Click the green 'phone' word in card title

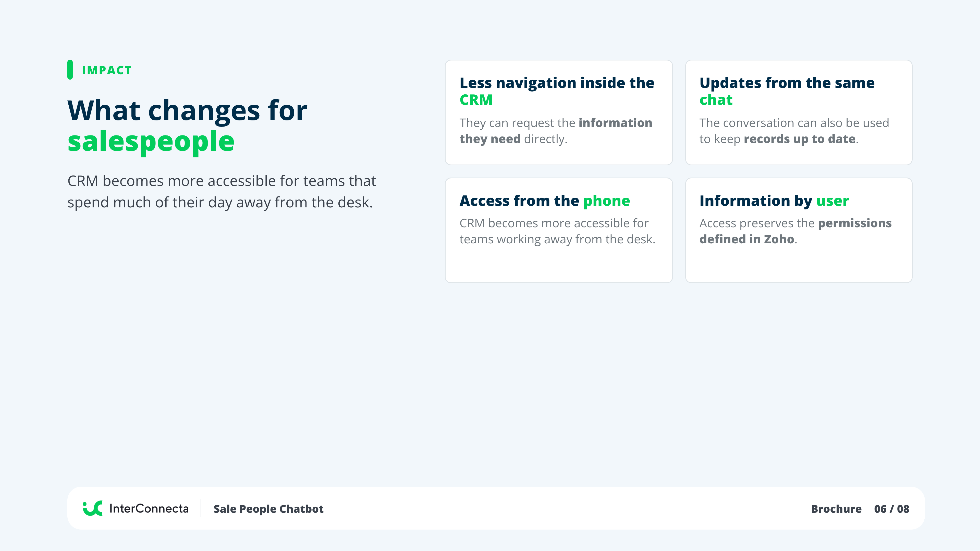pos(606,201)
